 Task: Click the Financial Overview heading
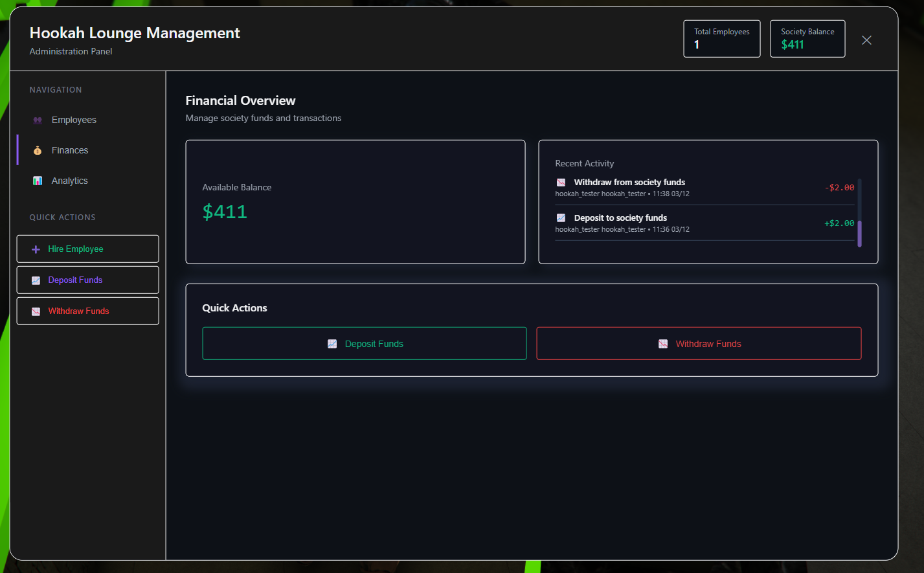240,100
